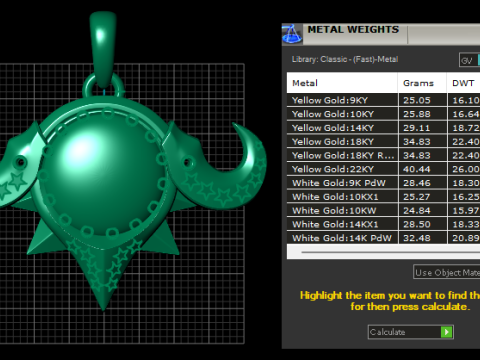Select the DWT column header

click(464, 83)
